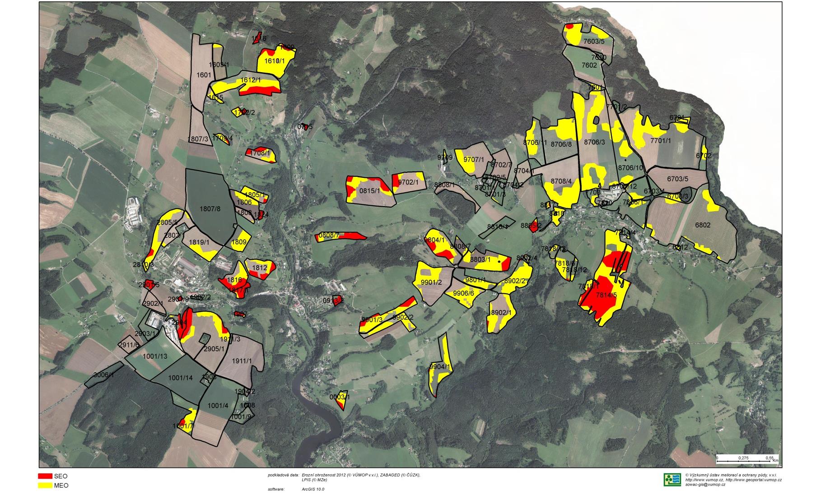
Task: Select parcel label 1812
Action: (260, 268)
